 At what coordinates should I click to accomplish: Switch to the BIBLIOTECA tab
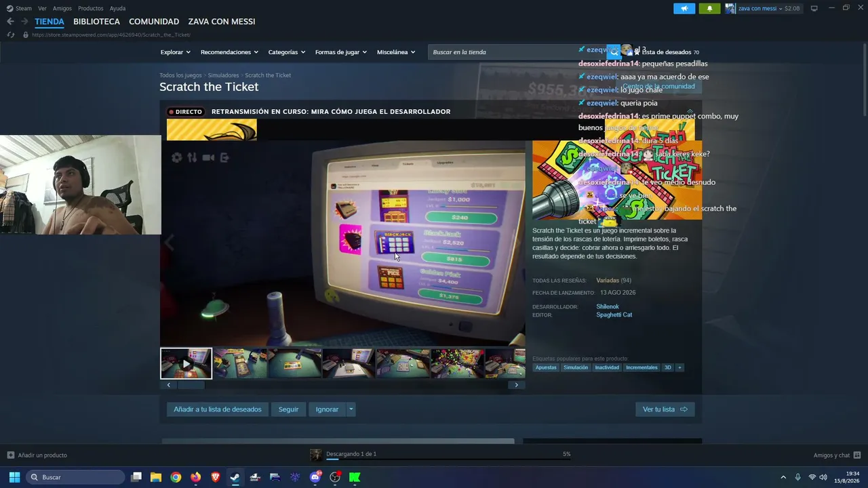click(x=96, y=22)
